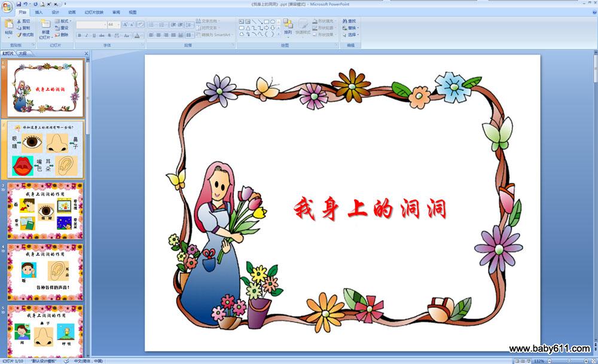Open the font name combo box
The image size is (598, 364).
coord(91,25)
